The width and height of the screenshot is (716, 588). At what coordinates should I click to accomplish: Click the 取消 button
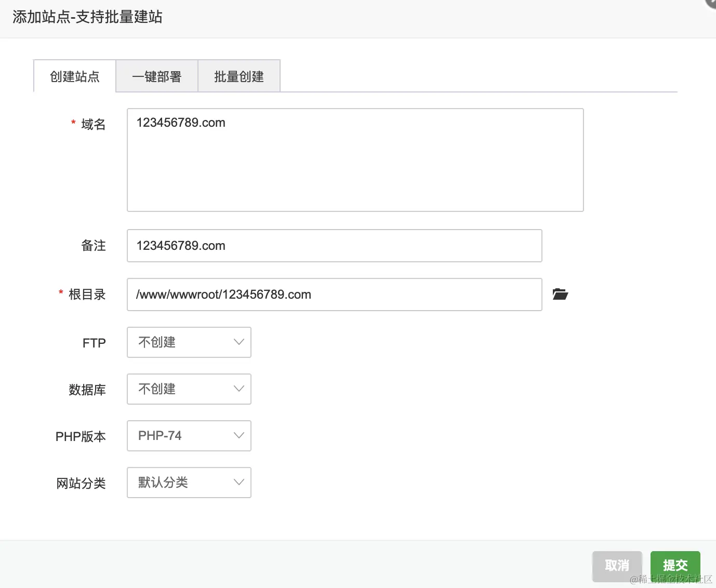(x=617, y=566)
